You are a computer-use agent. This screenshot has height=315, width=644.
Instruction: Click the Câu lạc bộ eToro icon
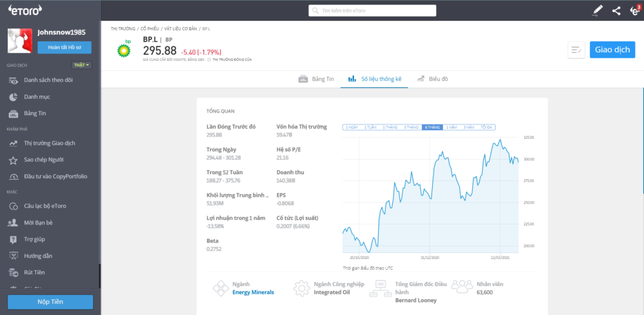click(x=14, y=206)
